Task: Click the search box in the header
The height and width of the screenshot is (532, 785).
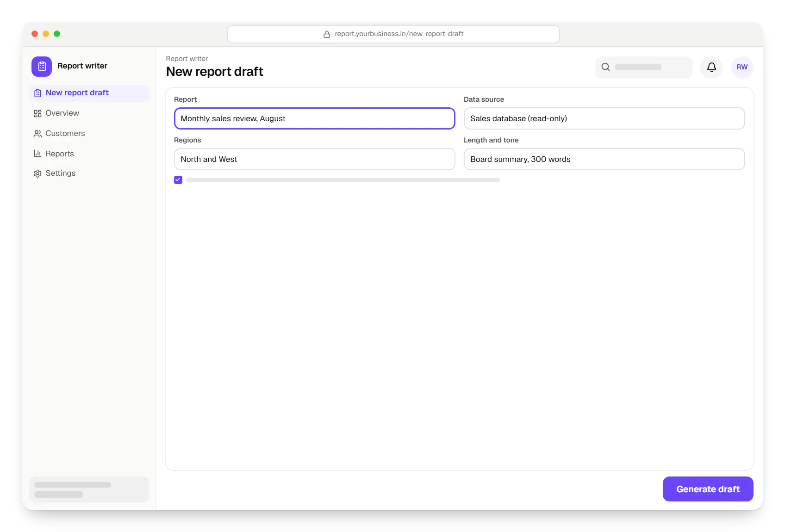Action: 644,68
